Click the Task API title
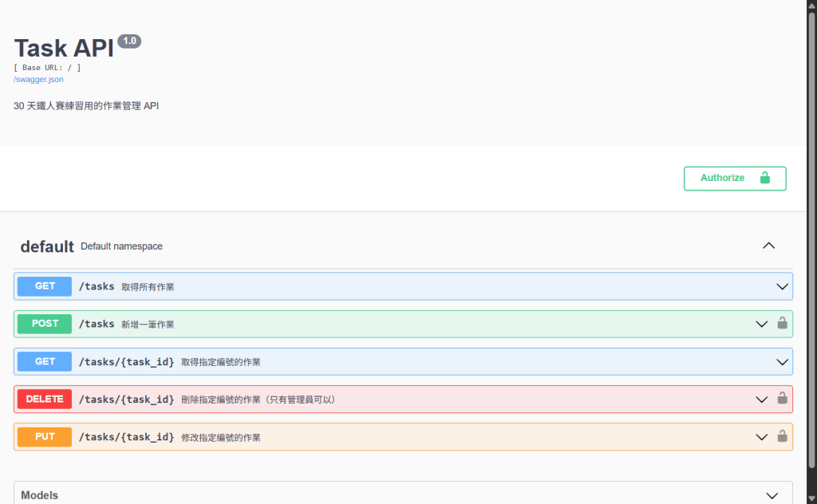Screen dimensions: 817x504 pos(64,48)
